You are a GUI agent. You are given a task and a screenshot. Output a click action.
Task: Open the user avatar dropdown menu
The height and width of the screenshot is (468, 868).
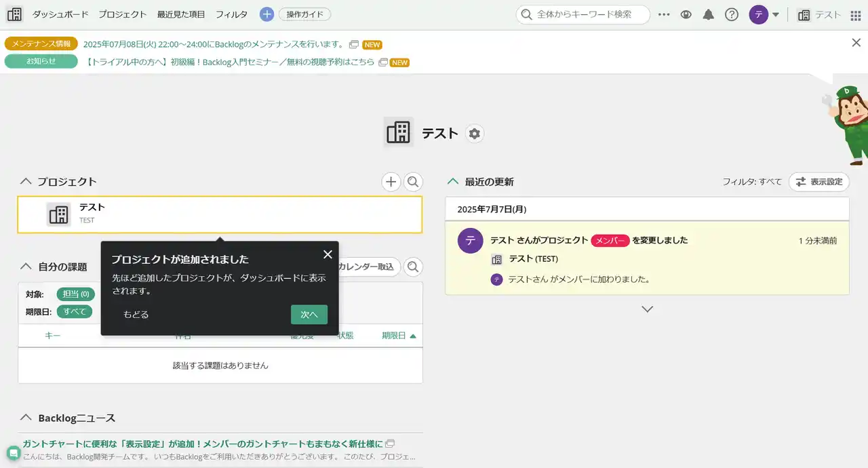[x=764, y=14]
